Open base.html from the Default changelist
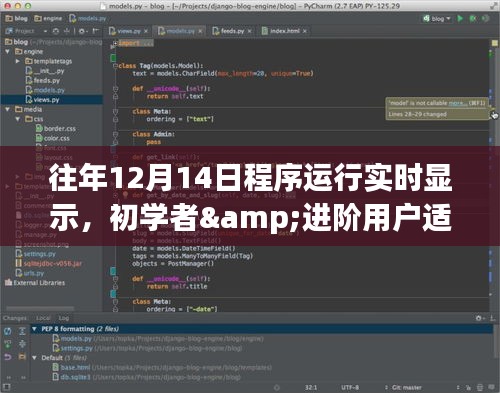Screen dimensions: 500x393 click(x=75, y=367)
